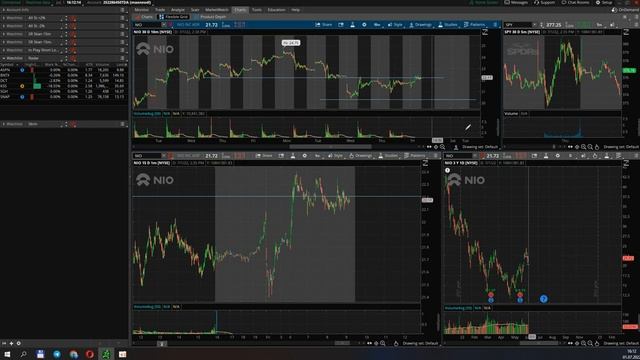Select the SNAP row in the watchlist
640x360 pixels.
64,97
